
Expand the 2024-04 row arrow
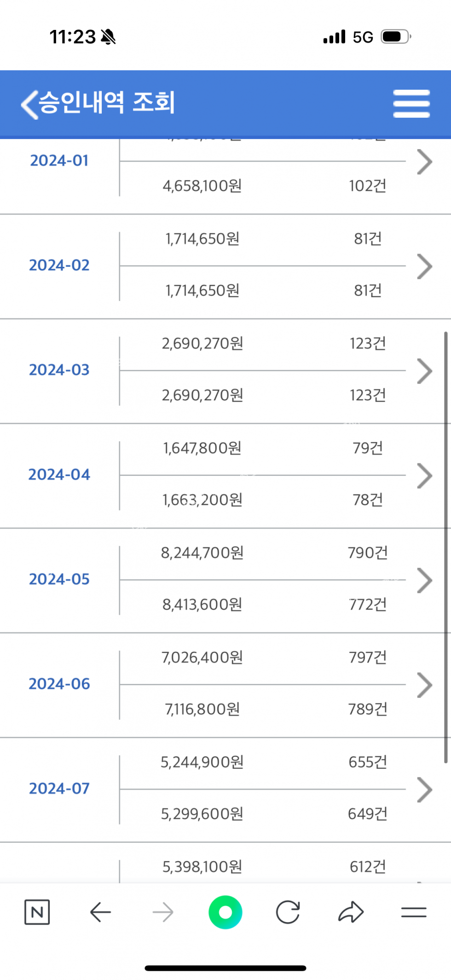coord(424,475)
